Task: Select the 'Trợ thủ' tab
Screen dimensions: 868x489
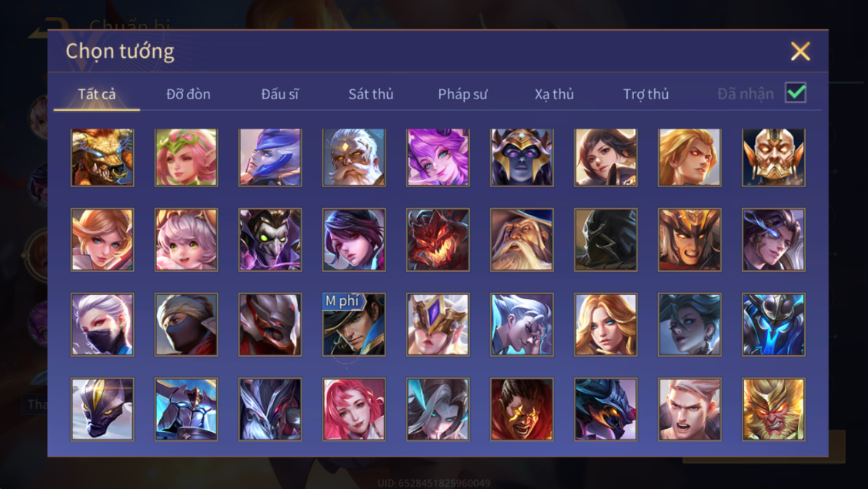Action: [646, 94]
